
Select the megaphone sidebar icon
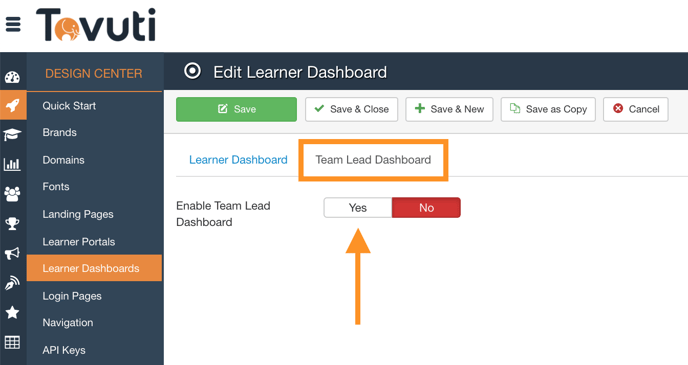pyautogui.click(x=12, y=253)
